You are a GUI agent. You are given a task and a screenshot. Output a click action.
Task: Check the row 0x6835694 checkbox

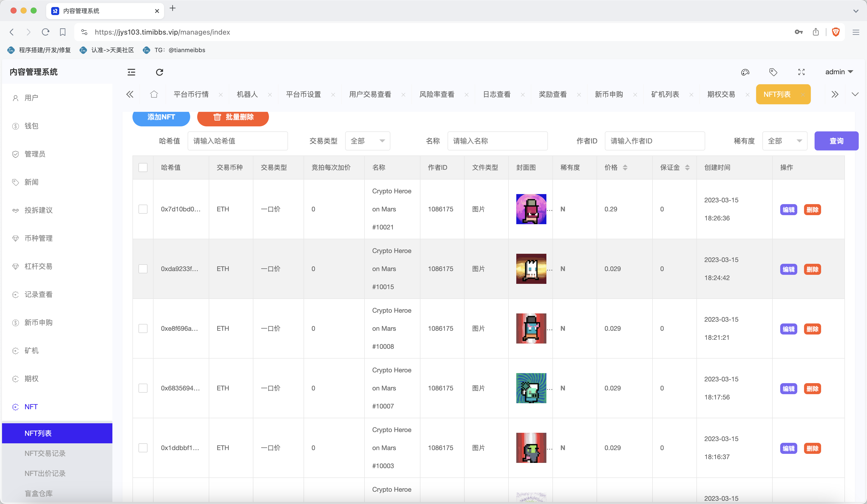[x=143, y=388]
